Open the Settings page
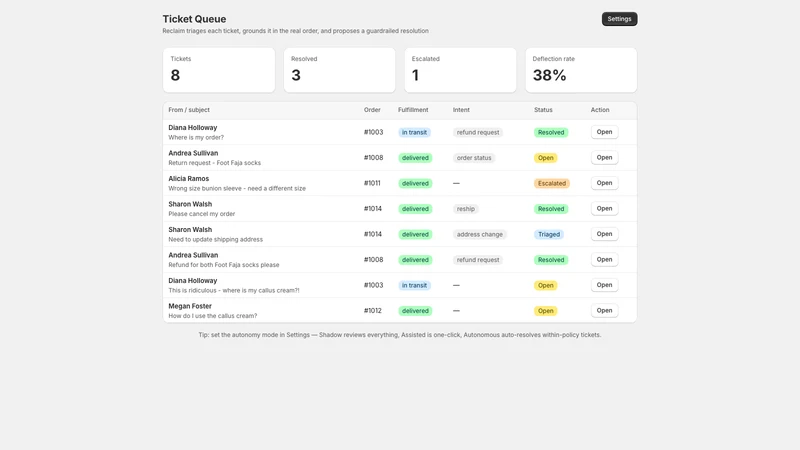The width and height of the screenshot is (800, 450). [x=619, y=19]
